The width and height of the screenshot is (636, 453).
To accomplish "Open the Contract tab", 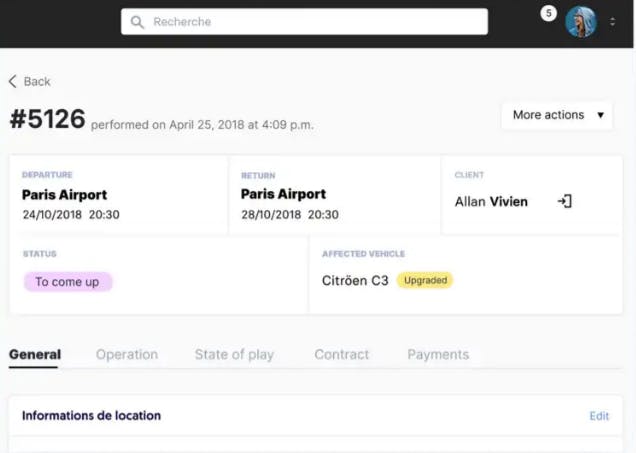I will click(x=342, y=354).
